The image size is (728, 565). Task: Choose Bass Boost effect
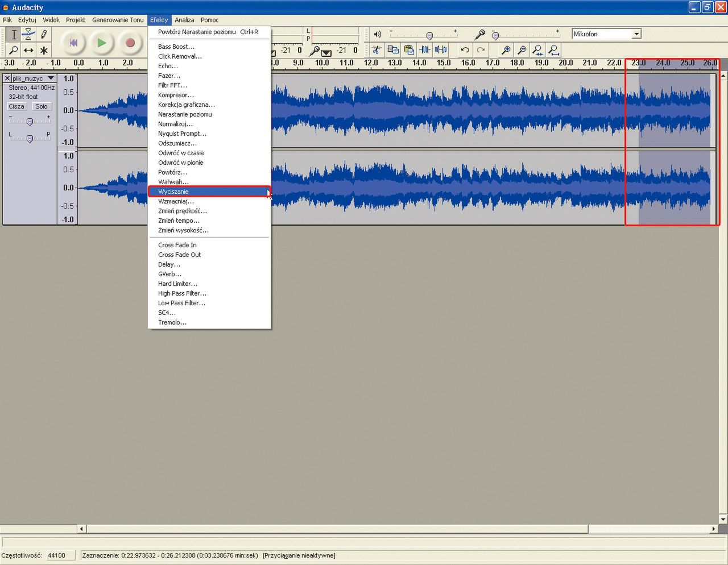[209, 47]
